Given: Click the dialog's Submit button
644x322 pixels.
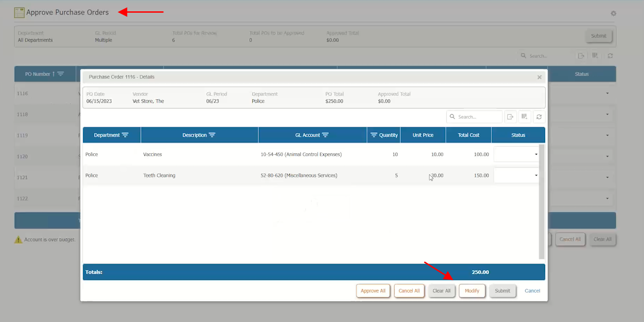Looking at the screenshot, I should [x=503, y=291].
